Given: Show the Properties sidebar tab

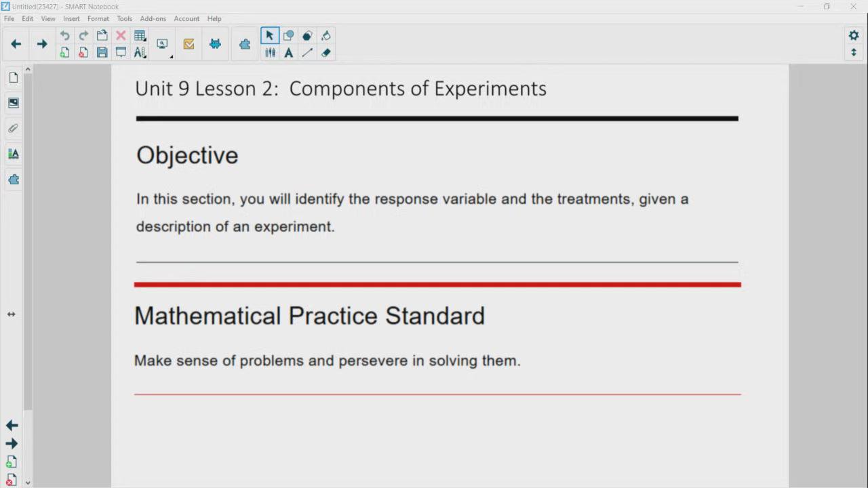Looking at the screenshot, I should (13, 154).
